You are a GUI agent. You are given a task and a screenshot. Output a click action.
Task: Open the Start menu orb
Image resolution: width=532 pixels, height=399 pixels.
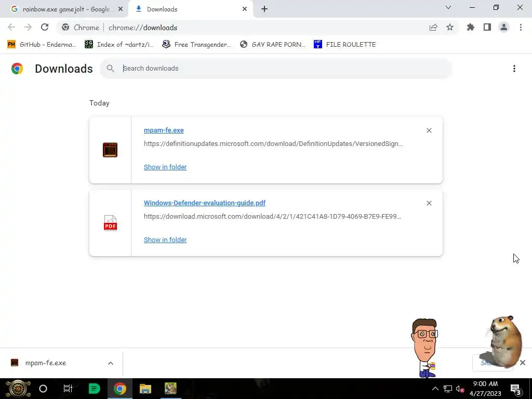[x=18, y=389]
